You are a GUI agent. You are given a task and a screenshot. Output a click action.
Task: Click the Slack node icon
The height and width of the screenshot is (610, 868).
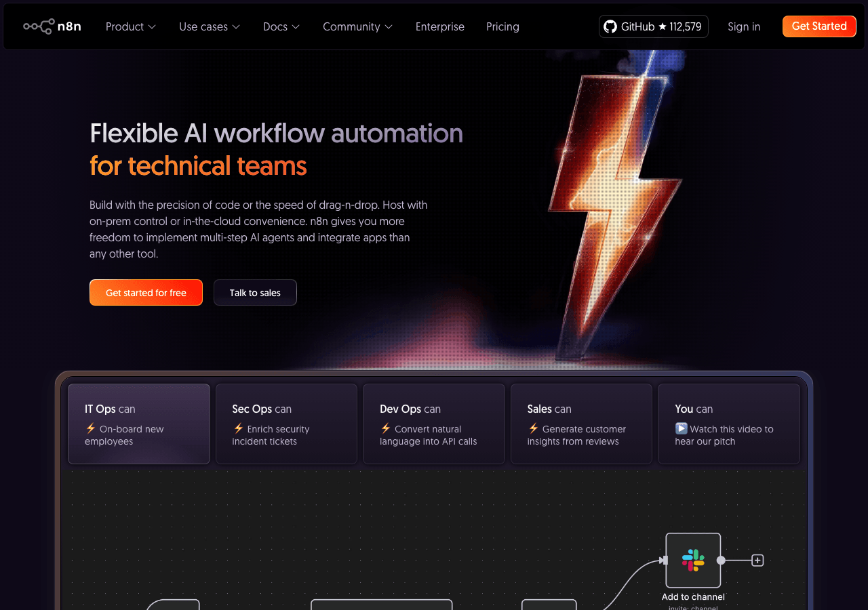pyautogui.click(x=693, y=561)
